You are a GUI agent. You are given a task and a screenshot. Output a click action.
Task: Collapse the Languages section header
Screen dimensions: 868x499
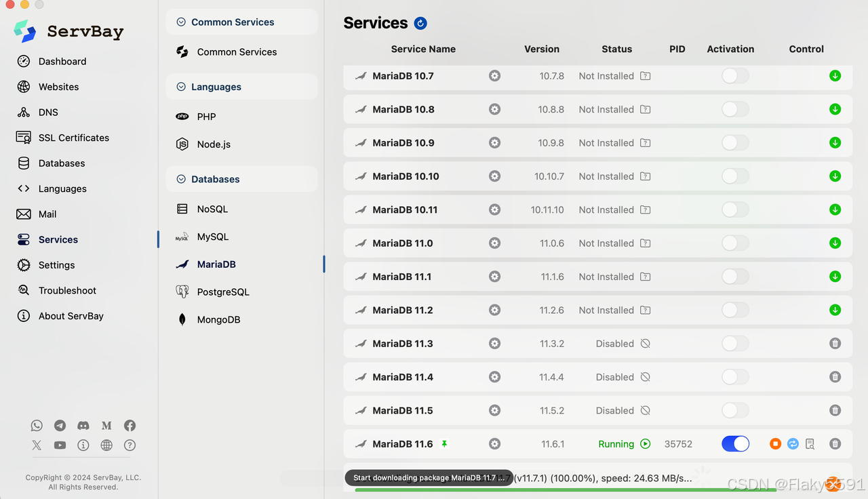pos(241,87)
